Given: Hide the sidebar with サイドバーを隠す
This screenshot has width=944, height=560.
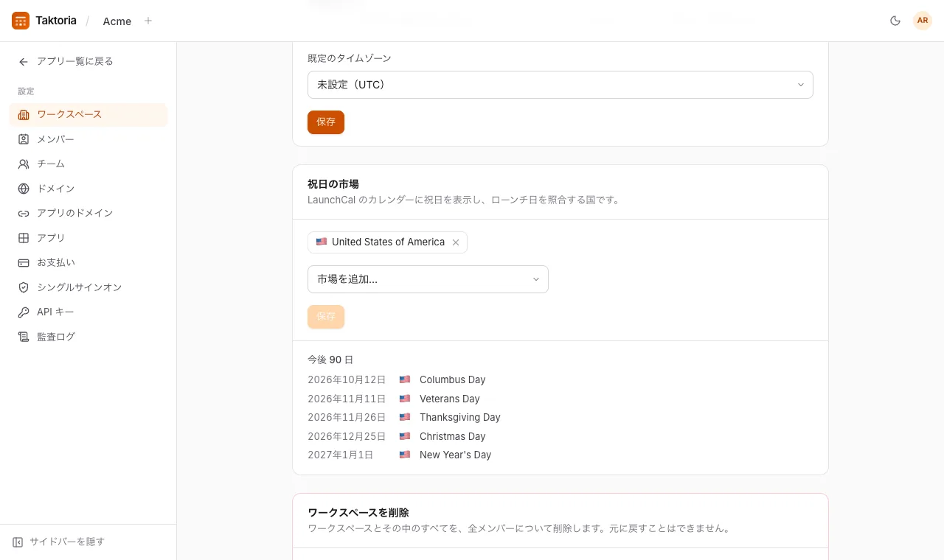Looking at the screenshot, I should pos(59,542).
